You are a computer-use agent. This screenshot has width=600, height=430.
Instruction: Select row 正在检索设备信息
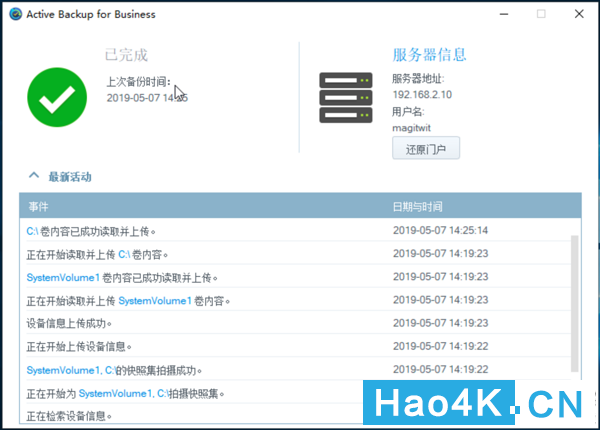click(191, 414)
